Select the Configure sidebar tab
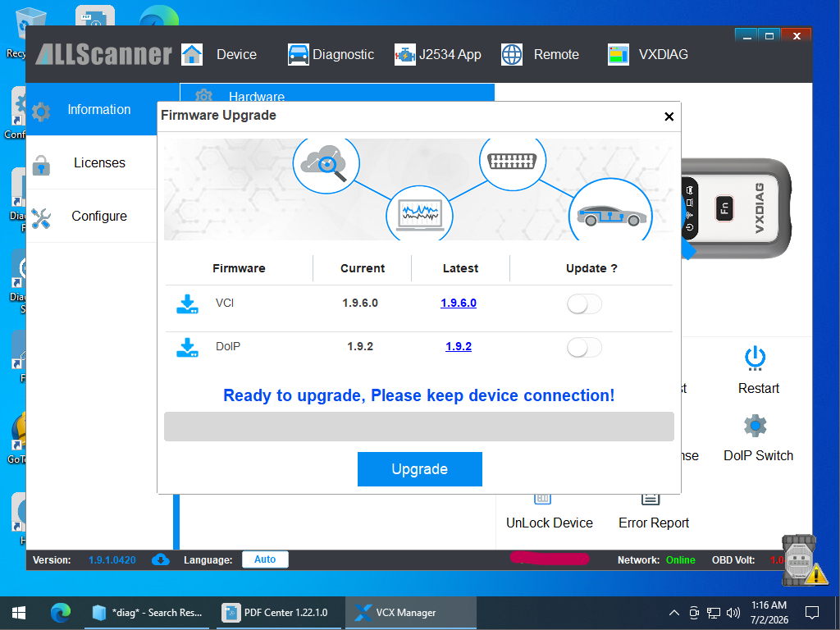Viewport: 840px width, 630px height. pos(92,216)
